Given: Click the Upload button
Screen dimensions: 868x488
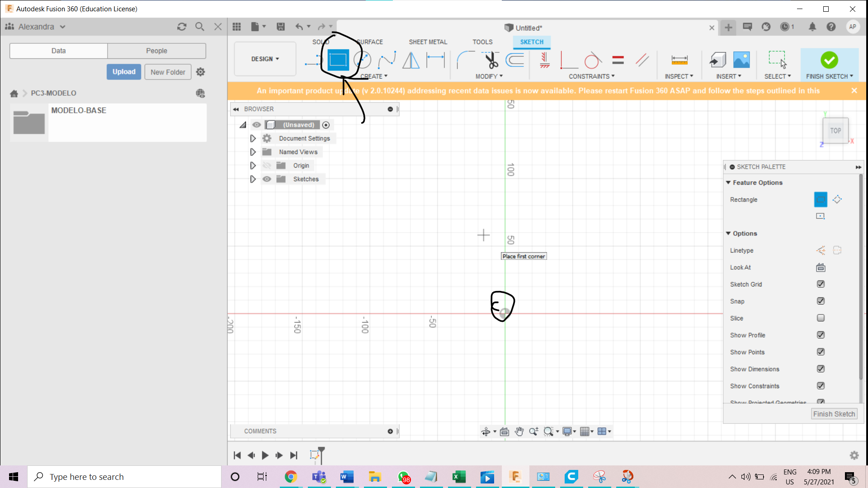Looking at the screenshot, I should [x=124, y=72].
